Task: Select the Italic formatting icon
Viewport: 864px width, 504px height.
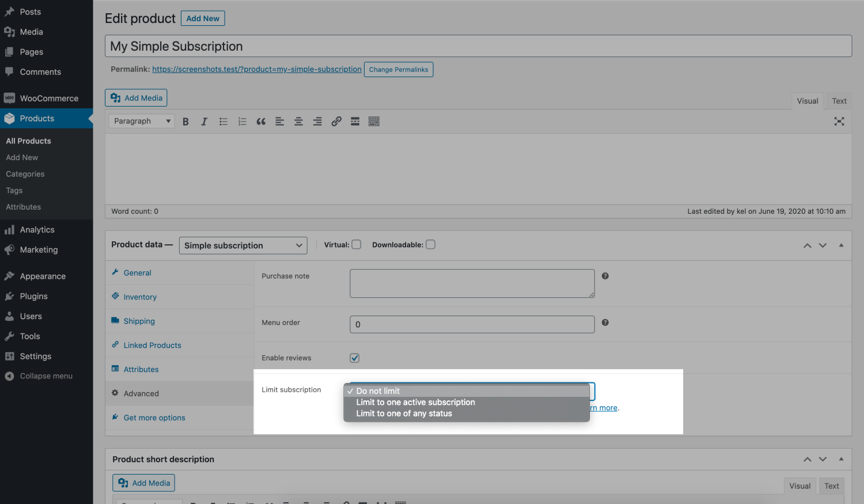Action: [x=204, y=121]
